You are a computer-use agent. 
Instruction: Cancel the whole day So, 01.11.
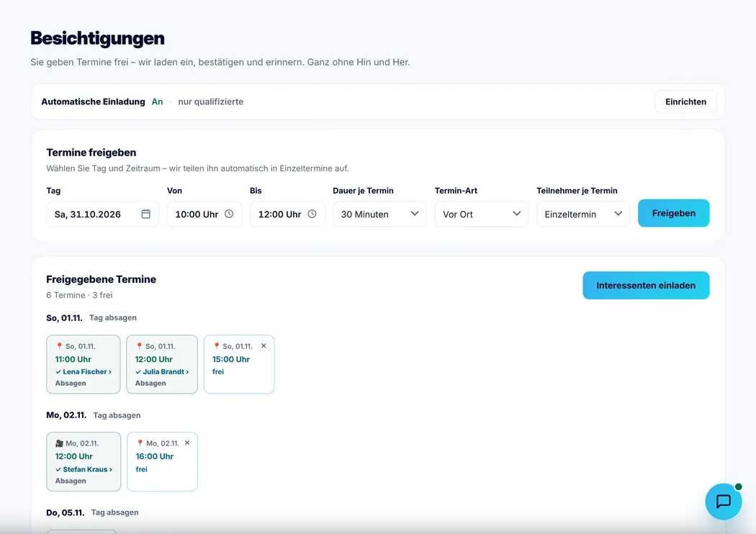tap(113, 317)
